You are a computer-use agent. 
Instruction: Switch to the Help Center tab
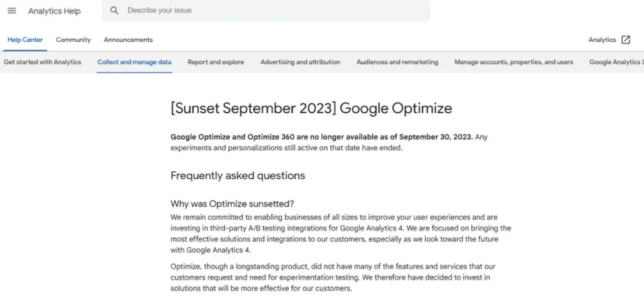pos(25,40)
